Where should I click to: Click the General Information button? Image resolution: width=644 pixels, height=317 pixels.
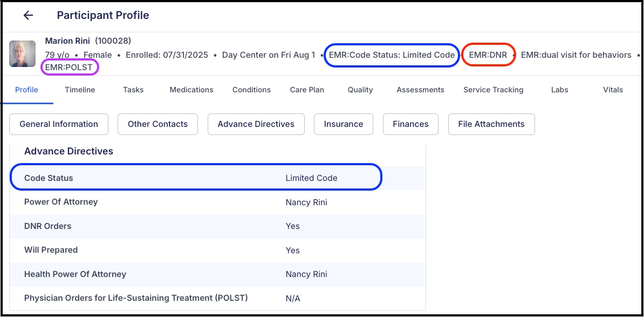(59, 124)
